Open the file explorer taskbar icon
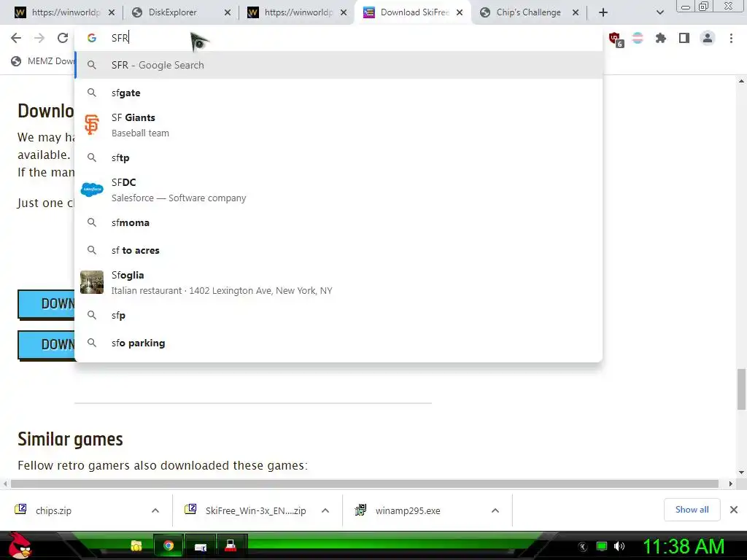Viewport: 747px width, 560px height. pyautogui.click(x=136, y=546)
